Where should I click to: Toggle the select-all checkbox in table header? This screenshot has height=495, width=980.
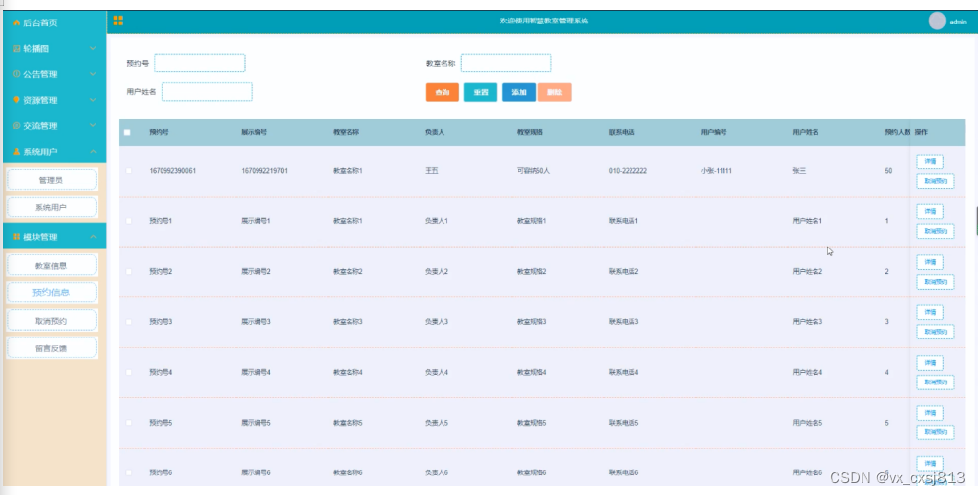pos(127,132)
